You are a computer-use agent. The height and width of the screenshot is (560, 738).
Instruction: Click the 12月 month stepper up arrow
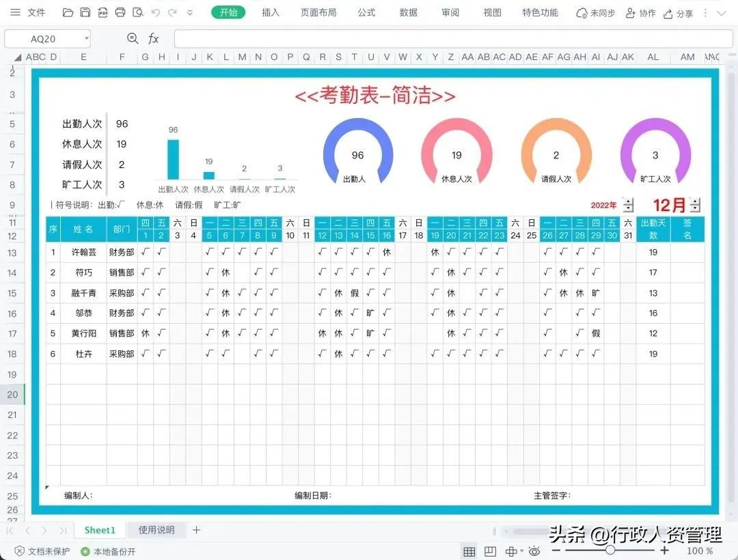[x=695, y=201]
